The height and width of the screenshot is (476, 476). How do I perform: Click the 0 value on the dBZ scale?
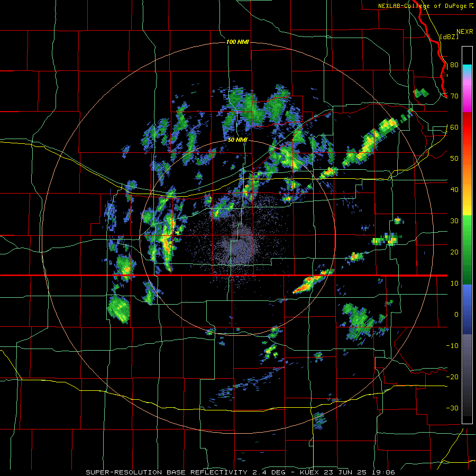tap(456, 315)
